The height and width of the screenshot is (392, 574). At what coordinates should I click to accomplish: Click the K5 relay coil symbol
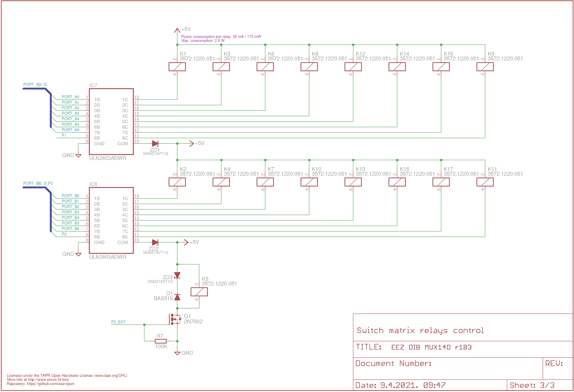(x=199, y=292)
